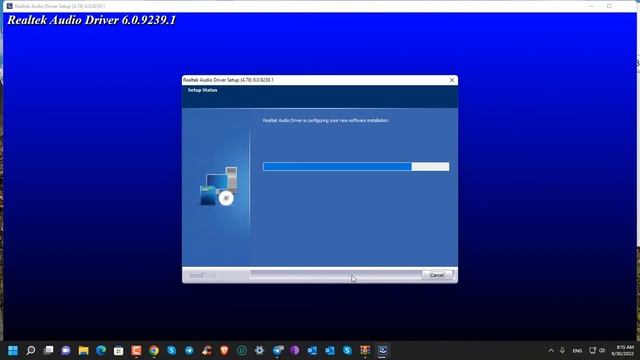
Task: Click the 'Setup Status' heading text
Action: pyautogui.click(x=202, y=90)
